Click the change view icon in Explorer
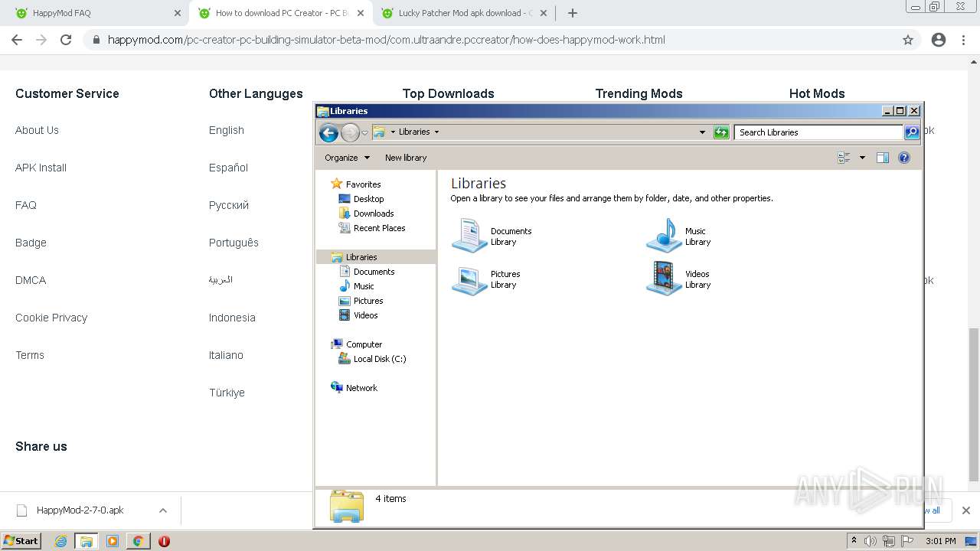 point(844,158)
